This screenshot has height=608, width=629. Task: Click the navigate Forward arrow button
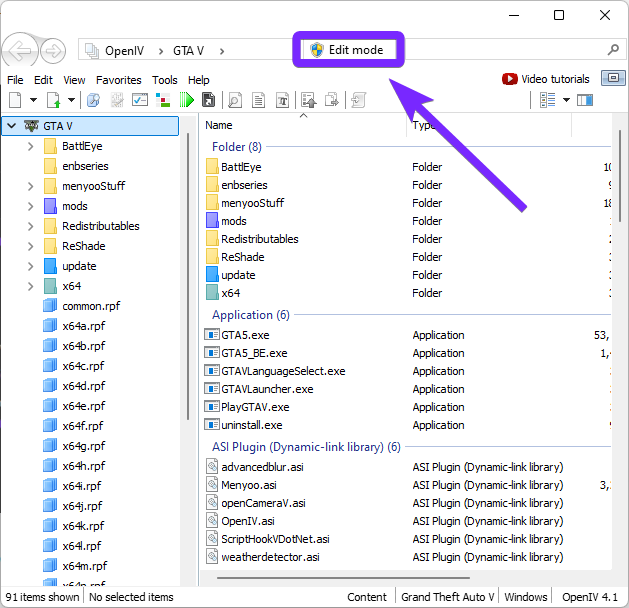click(x=53, y=51)
